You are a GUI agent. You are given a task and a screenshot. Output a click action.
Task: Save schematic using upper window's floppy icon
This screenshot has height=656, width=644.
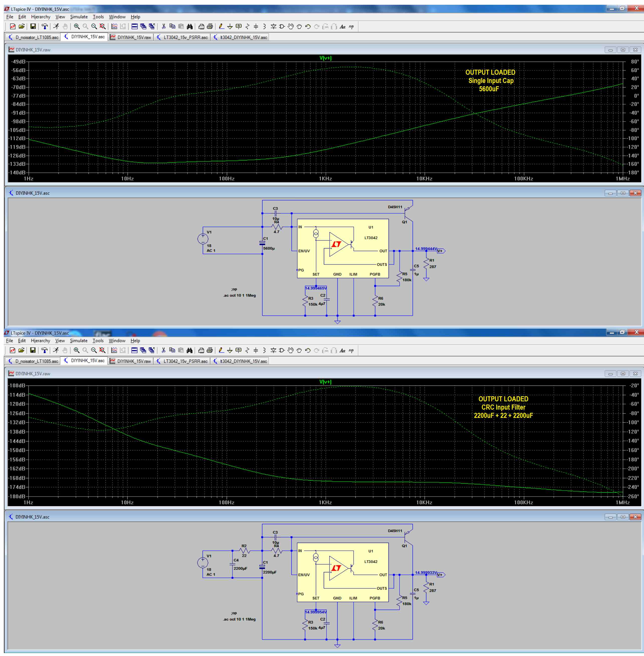click(33, 26)
